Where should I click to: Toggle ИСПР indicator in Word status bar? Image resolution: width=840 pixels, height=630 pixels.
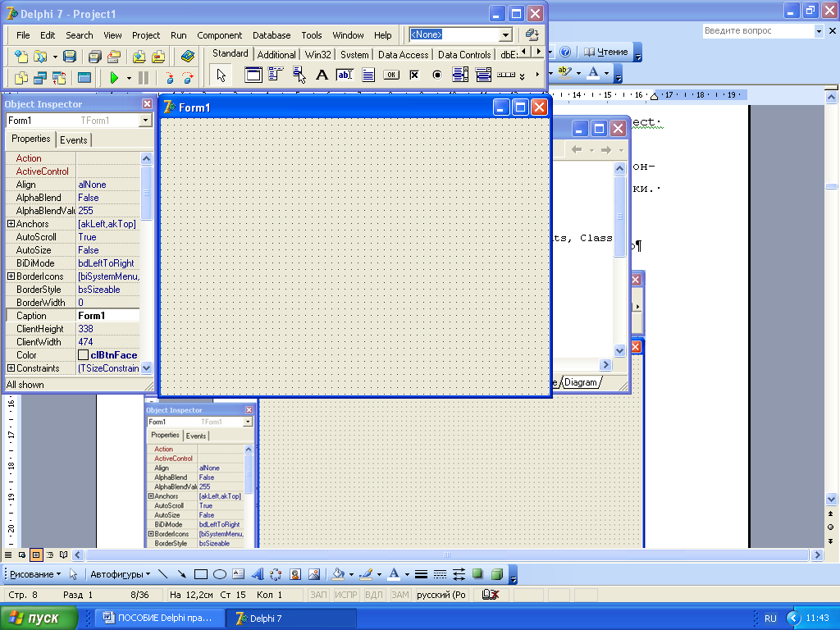pos(346,595)
